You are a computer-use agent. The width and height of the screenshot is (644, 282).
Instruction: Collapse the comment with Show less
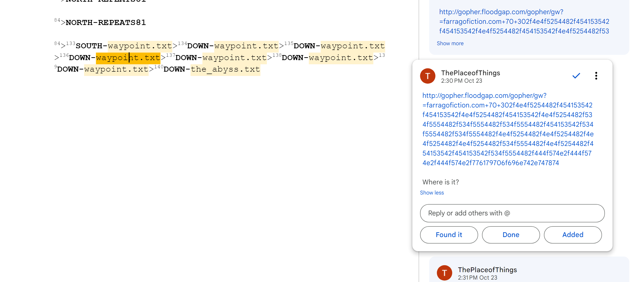pos(432,193)
